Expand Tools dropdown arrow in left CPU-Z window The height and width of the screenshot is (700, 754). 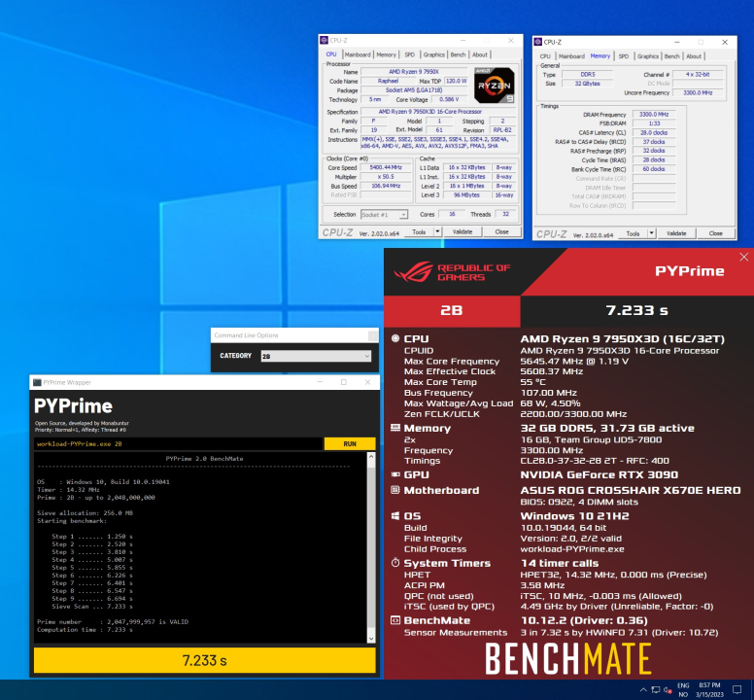[437, 232]
